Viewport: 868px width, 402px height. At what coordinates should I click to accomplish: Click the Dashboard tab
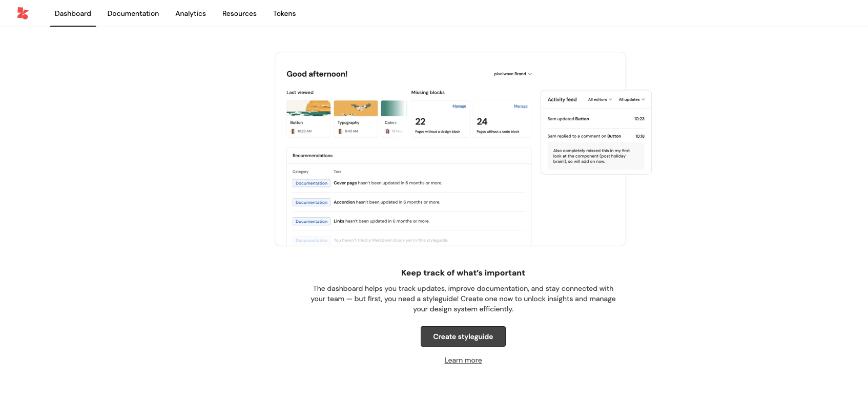point(73,13)
